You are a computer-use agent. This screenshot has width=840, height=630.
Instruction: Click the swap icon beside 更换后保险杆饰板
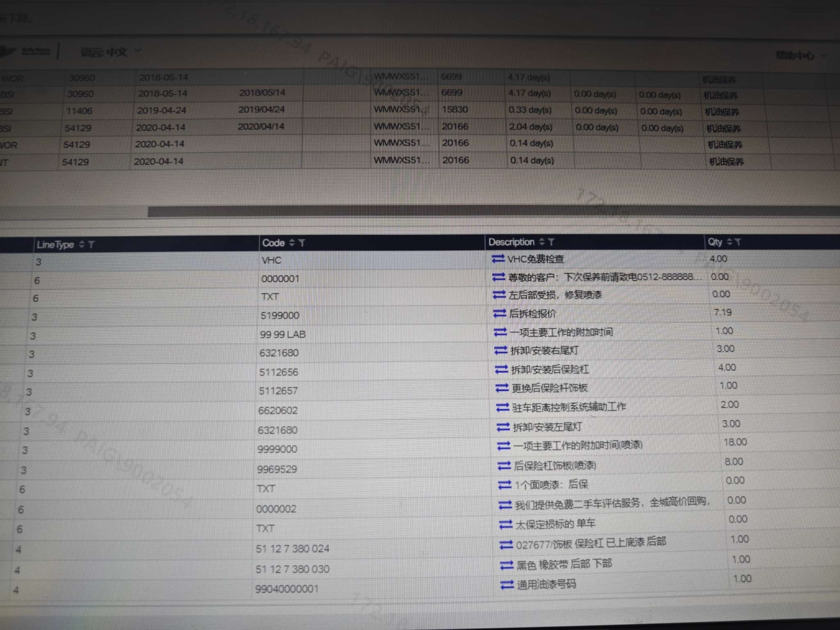(x=503, y=388)
